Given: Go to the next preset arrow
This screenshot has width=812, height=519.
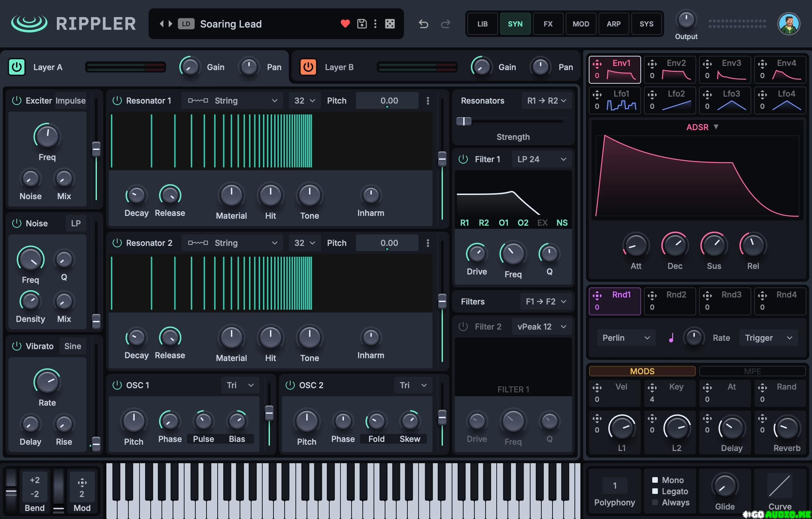Looking at the screenshot, I should pos(170,24).
